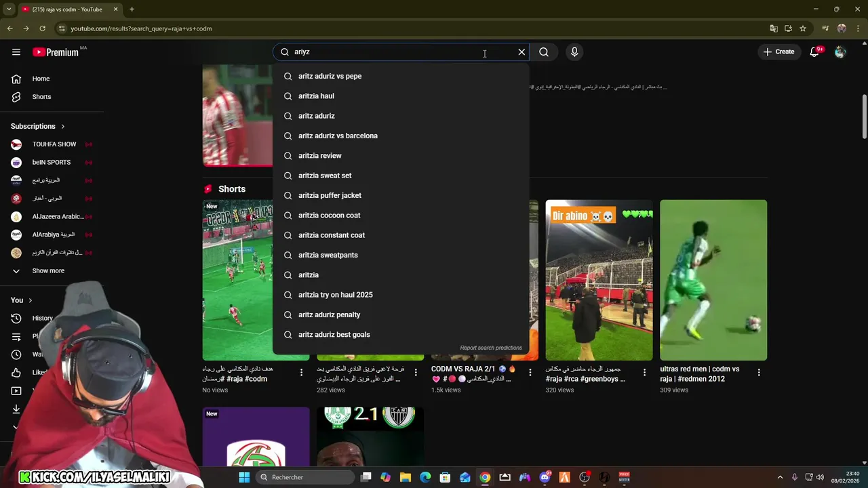
Task: Start voice search with the microphone
Action: tap(574, 52)
